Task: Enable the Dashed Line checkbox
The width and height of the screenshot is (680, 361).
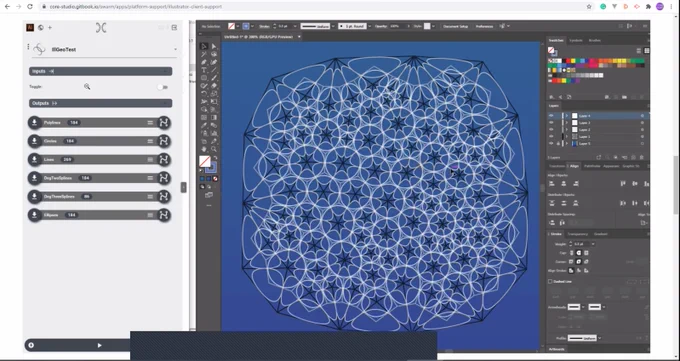Action: [550, 282]
